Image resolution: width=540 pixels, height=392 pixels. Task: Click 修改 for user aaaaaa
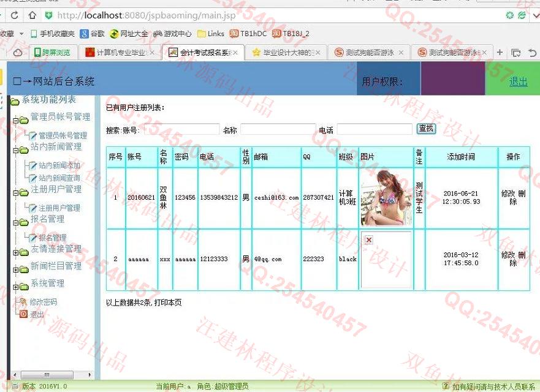[x=508, y=255]
